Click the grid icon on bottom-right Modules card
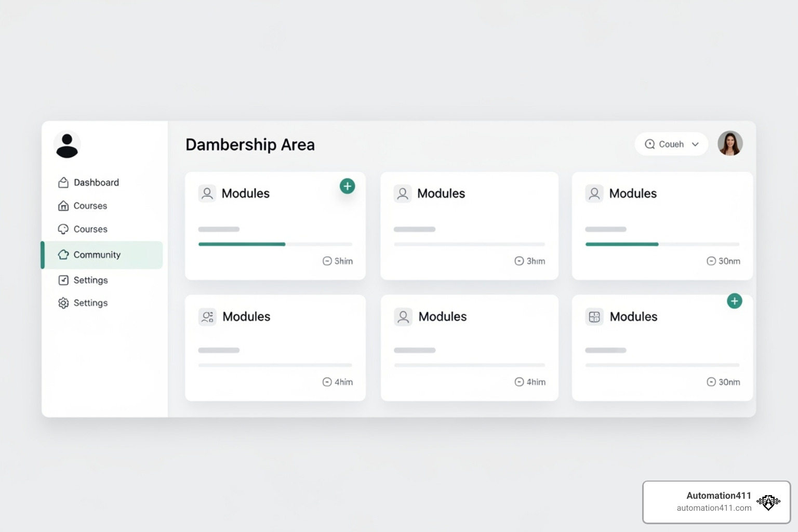 click(594, 316)
